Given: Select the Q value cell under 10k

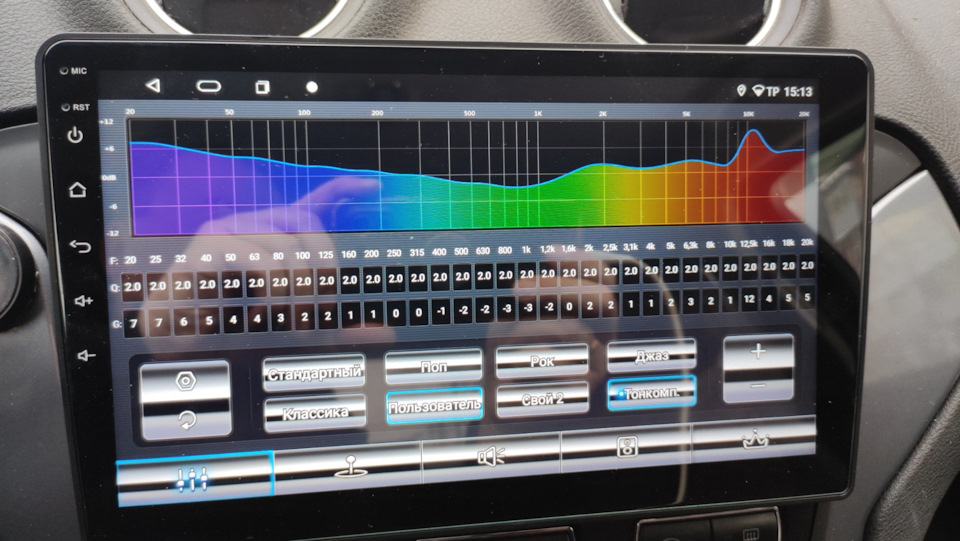Looking at the screenshot, I should (730, 267).
